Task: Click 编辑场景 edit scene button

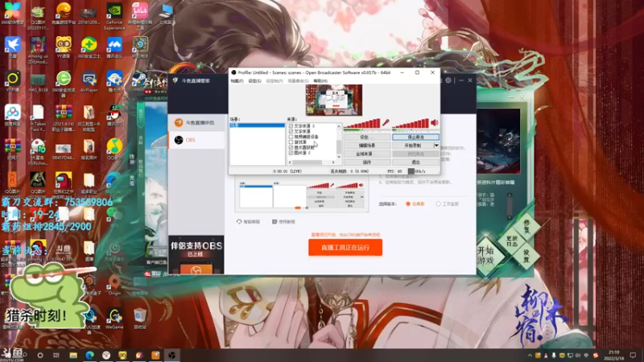Action: (x=366, y=146)
